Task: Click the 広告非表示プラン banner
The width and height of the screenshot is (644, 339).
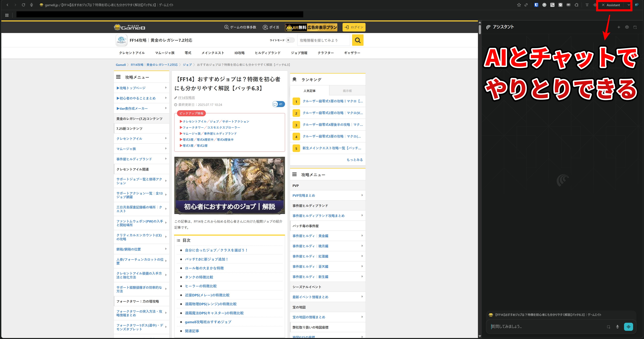Action: 311,27
